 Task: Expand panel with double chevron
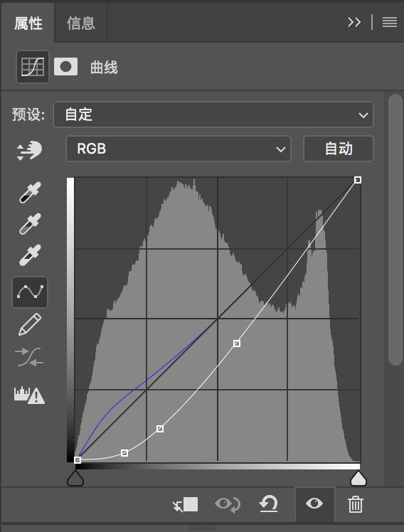354,22
